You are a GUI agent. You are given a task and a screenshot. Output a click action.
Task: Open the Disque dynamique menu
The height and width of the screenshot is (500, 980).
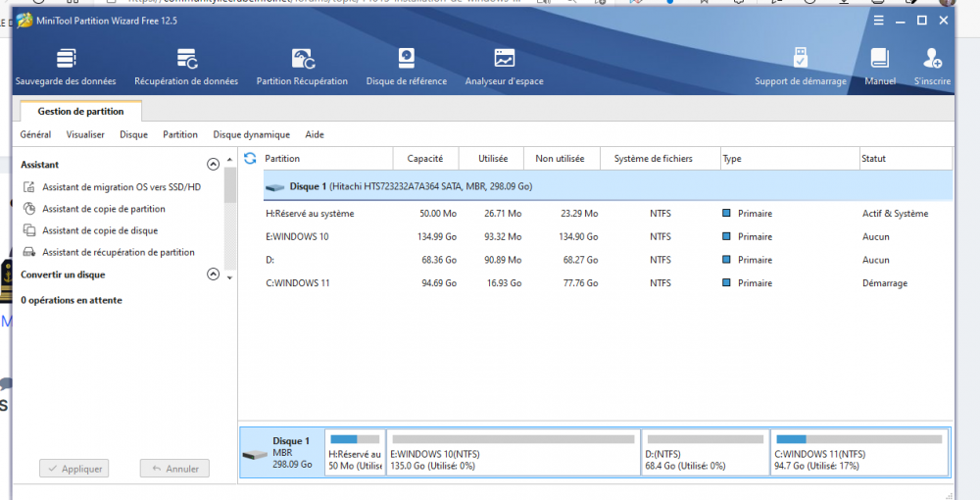click(251, 134)
